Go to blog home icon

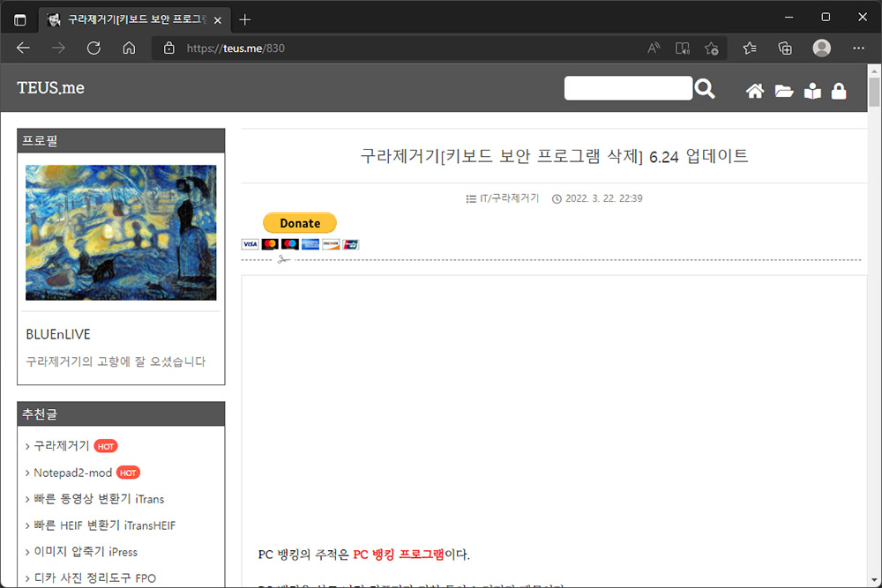click(755, 91)
